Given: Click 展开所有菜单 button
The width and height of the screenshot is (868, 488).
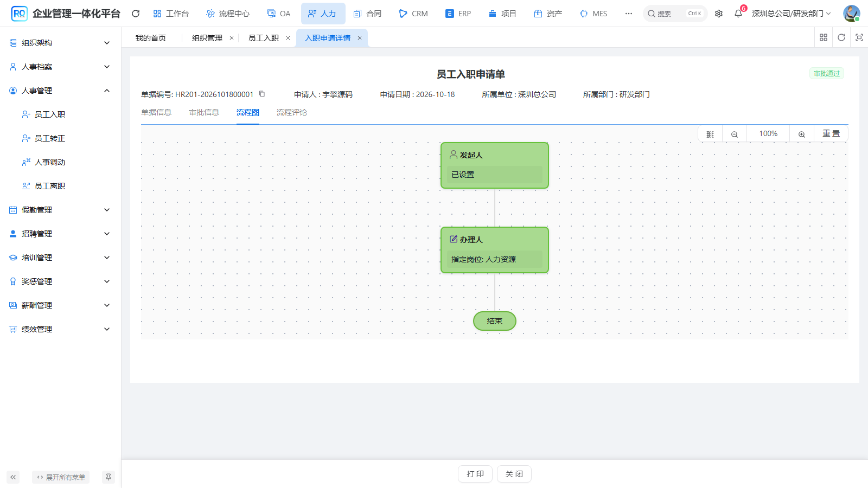Looking at the screenshot, I should click(61, 477).
